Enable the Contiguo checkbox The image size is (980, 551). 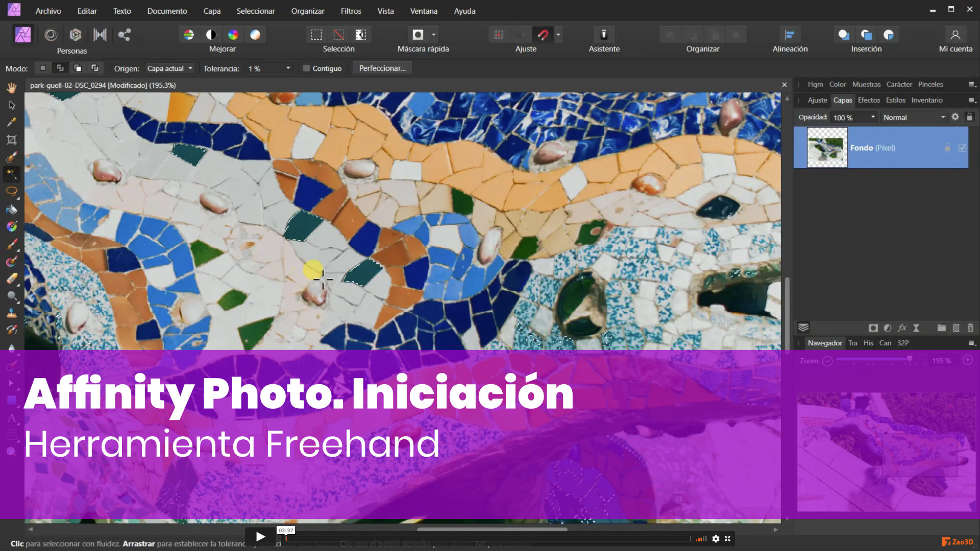coord(306,68)
